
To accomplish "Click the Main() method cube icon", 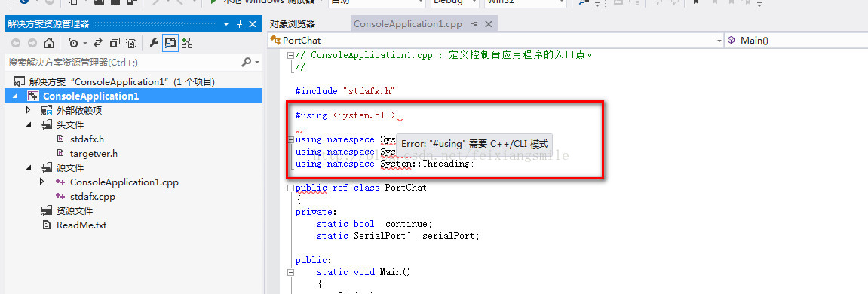I will pyautogui.click(x=732, y=41).
